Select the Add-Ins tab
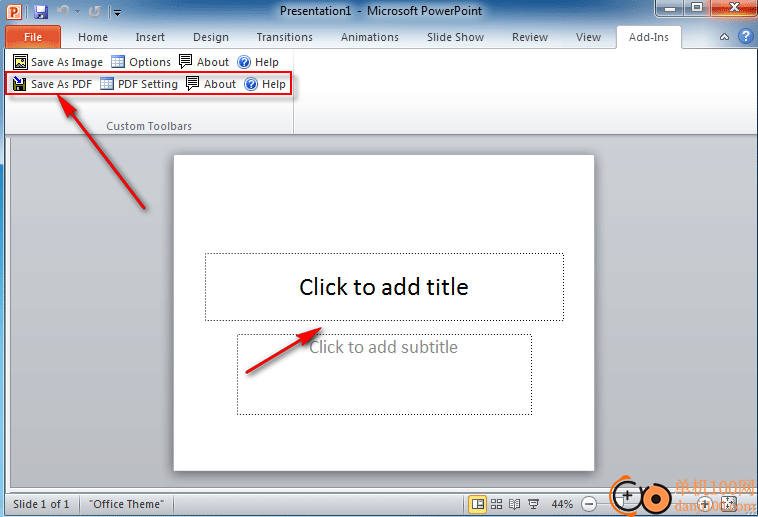This screenshot has width=758, height=517. coord(649,37)
